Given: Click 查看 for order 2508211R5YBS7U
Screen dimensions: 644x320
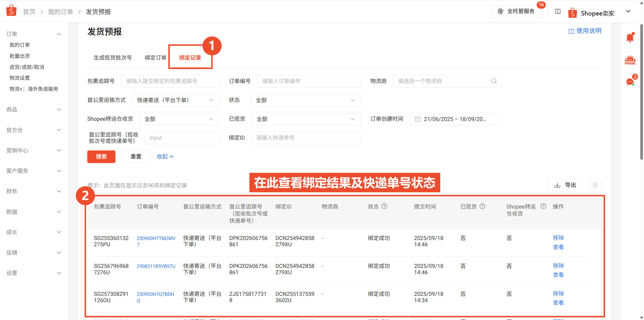Looking at the screenshot, I should pyautogui.click(x=558, y=275).
